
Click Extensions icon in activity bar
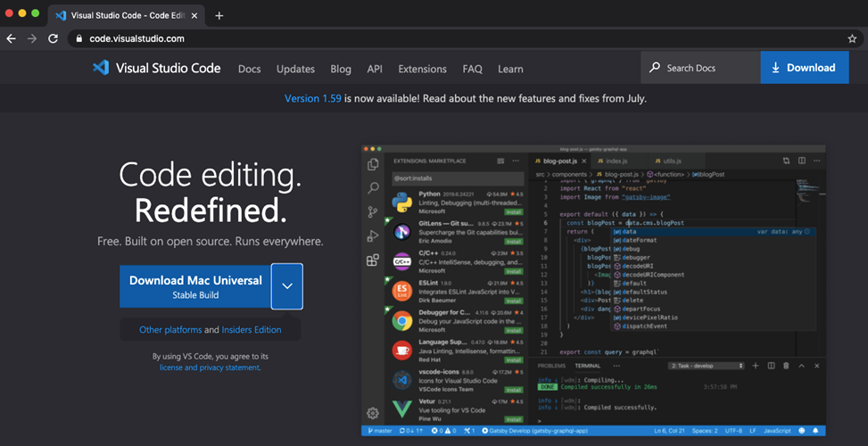(x=373, y=260)
